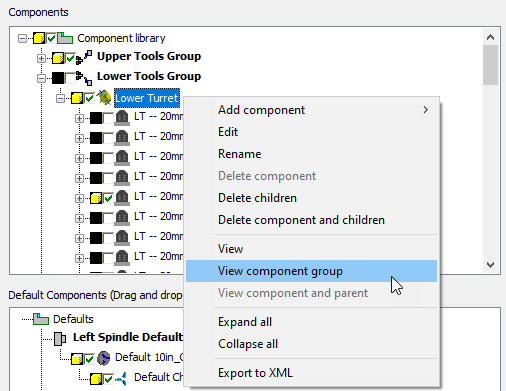Select the Left Spindle Default label
The image size is (506, 391).
coord(128,337)
